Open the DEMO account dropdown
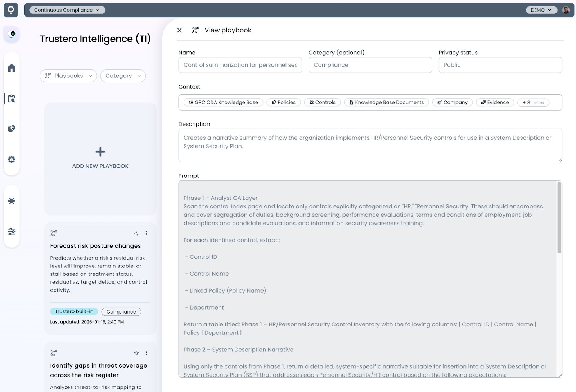 click(x=541, y=10)
